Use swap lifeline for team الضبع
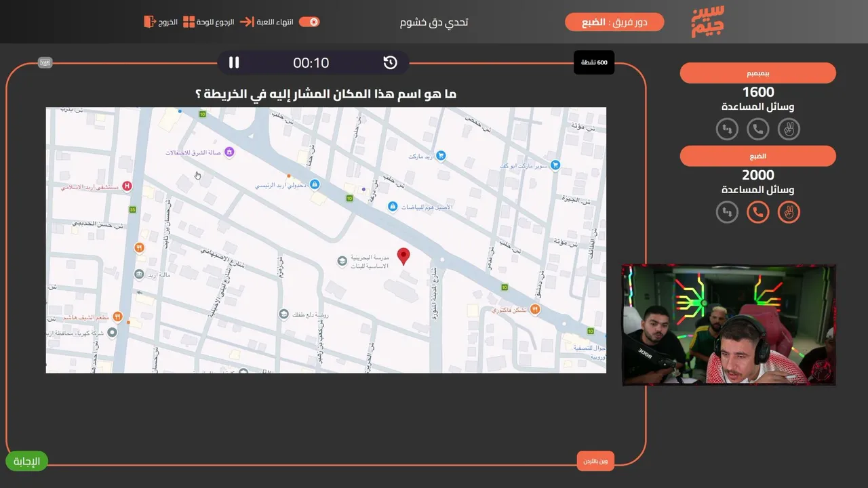Image resolution: width=868 pixels, height=488 pixels. click(727, 212)
